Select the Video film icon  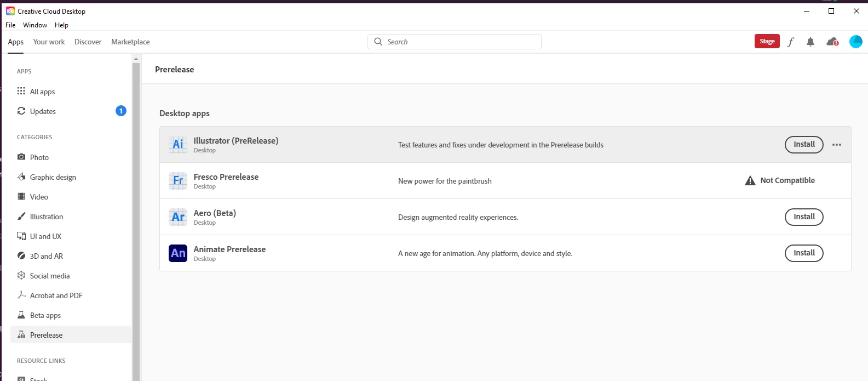(21, 196)
